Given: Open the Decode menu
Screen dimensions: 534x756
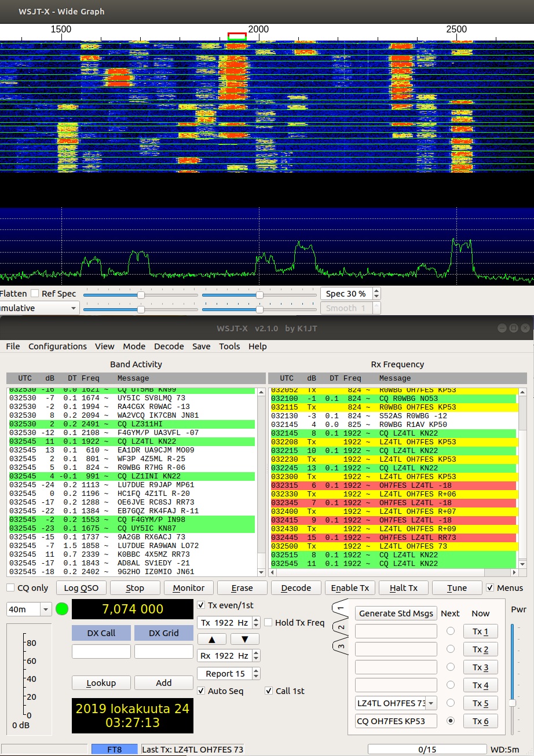Looking at the screenshot, I should tap(169, 346).
